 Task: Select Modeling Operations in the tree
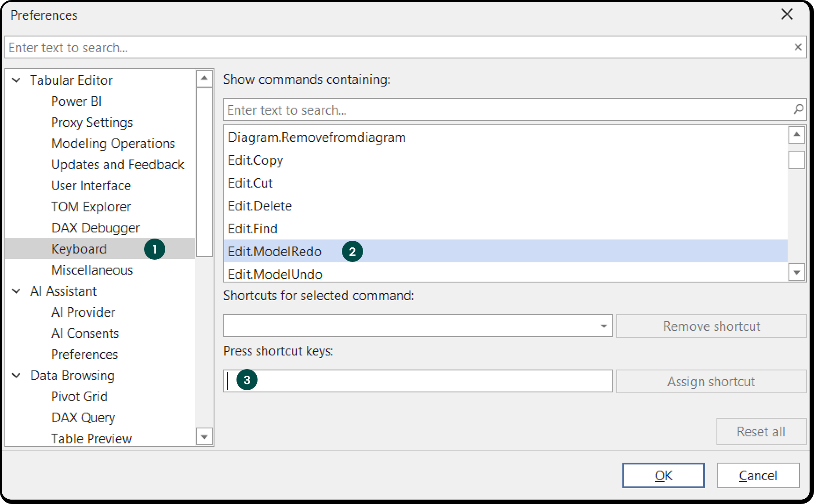(x=113, y=143)
